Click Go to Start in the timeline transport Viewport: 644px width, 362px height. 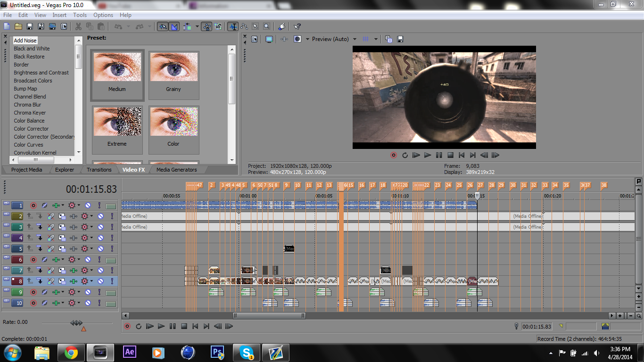point(195,326)
